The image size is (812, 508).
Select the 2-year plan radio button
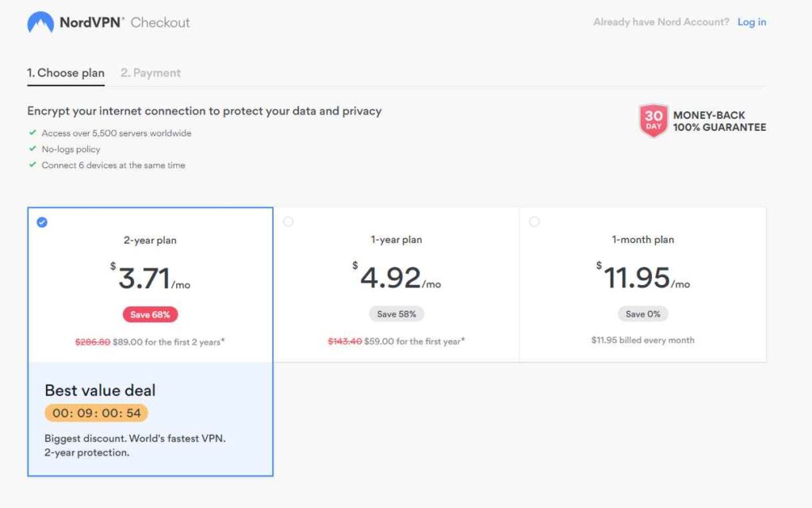click(x=42, y=222)
